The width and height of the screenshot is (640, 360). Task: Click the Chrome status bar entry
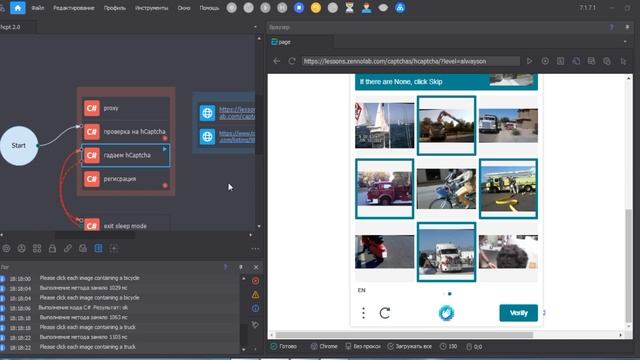(x=324, y=347)
